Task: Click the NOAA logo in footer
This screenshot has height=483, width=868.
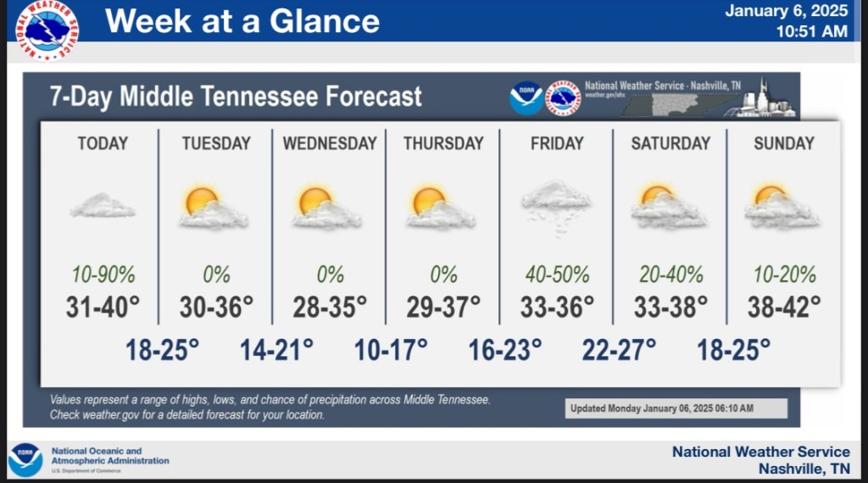Action: 25,460
